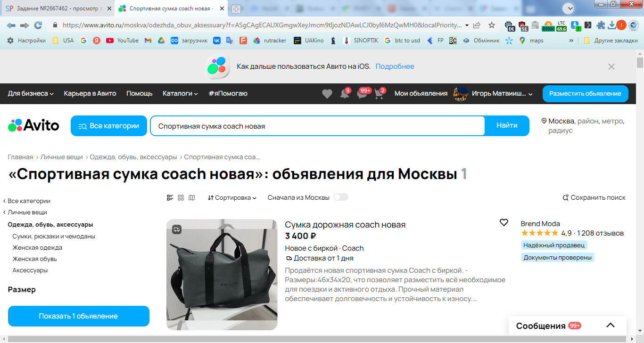
Task: Bookmark page using star icon in address bar
Action: point(492,25)
